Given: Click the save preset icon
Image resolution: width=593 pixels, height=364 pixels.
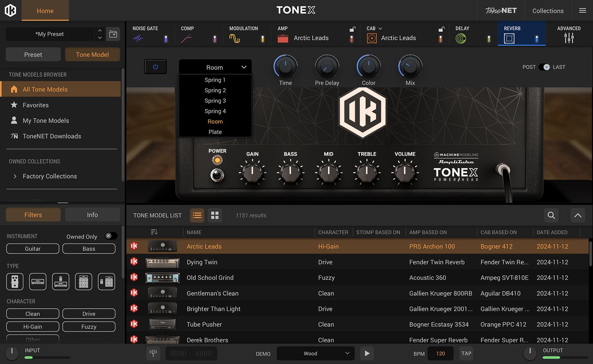Looking at the screenshot, I should pyautogui.click(x=113, y=34).
